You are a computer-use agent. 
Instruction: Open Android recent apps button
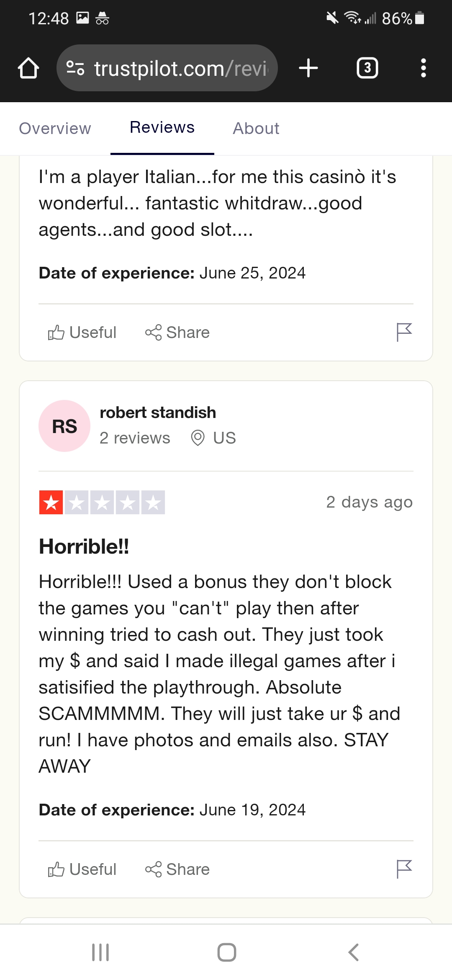click(100, 952)
